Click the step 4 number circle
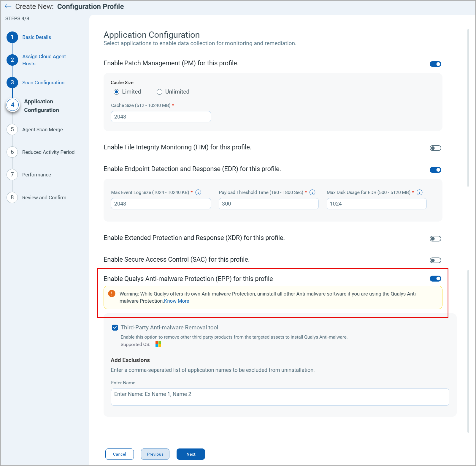Viewport: 476px width, 466px height. coord(12,105)
